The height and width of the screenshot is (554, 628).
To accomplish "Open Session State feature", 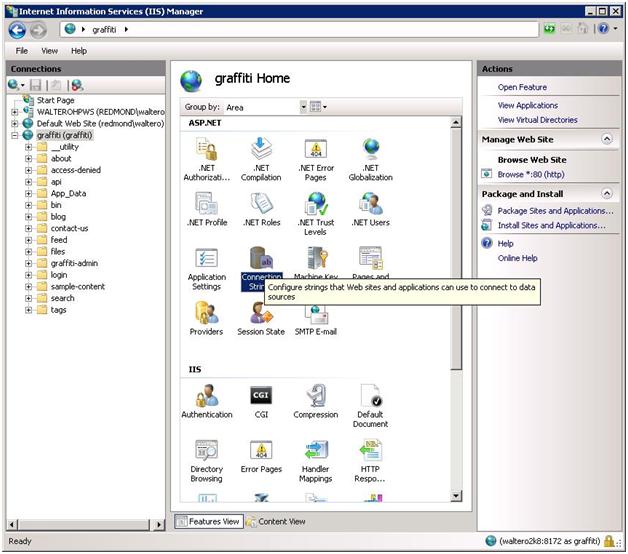I will point(261,318).
